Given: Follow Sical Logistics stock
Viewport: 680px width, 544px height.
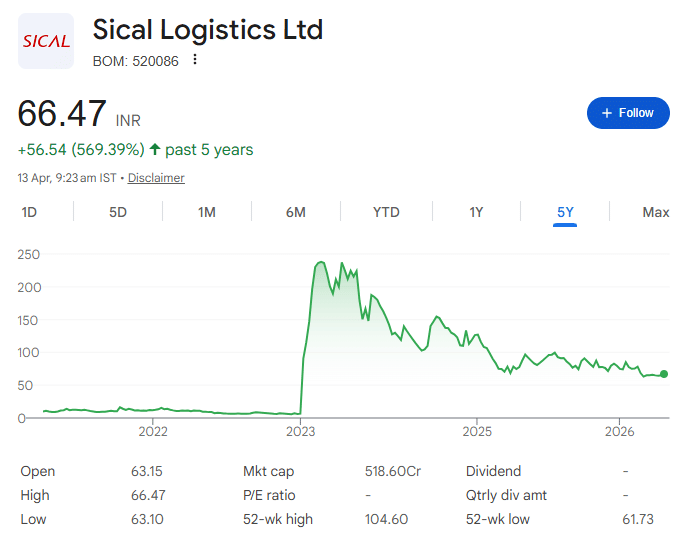Looking at the screenshot, I should coord(627,113).
